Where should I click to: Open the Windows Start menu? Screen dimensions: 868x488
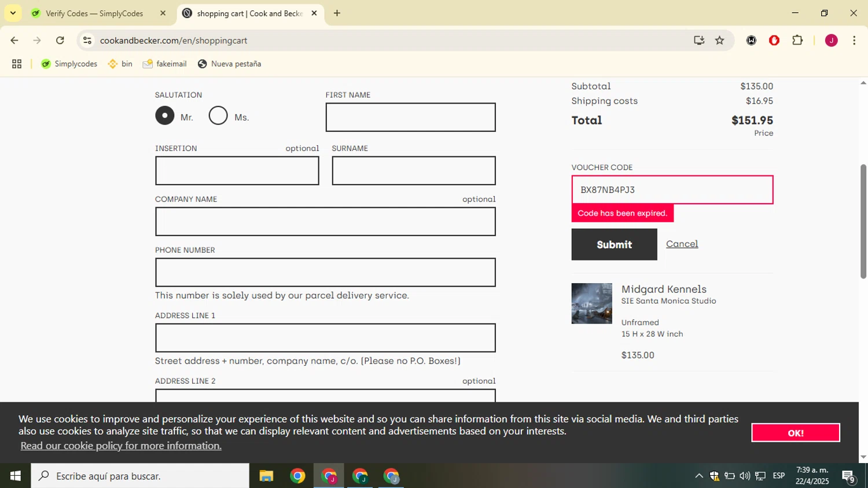[16, 476]
